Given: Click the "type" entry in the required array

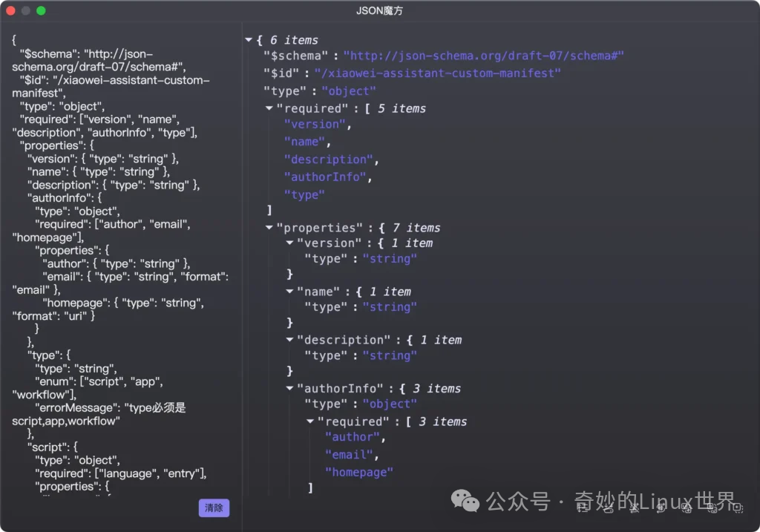Looking at the screenshot, I should (304, 195).
